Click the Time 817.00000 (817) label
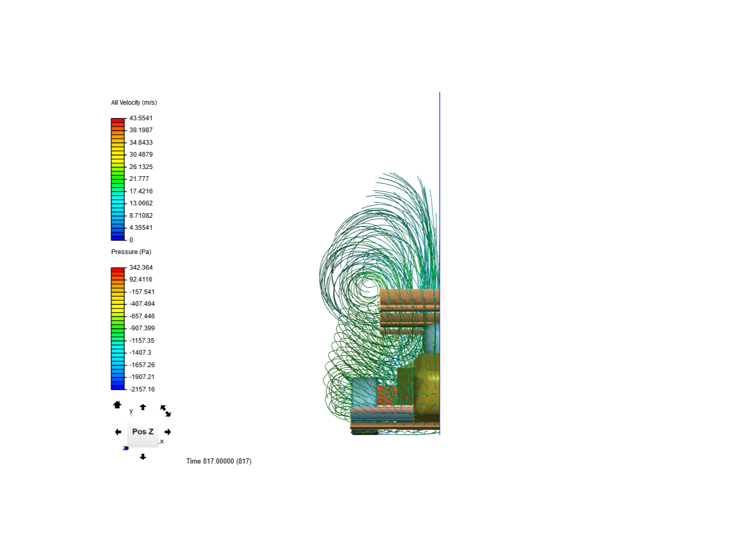The image size is (747, 560). point(219,461)
